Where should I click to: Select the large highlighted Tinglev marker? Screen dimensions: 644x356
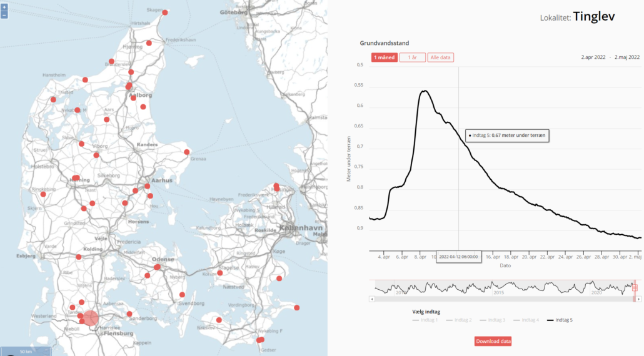(x=91, y=319)
